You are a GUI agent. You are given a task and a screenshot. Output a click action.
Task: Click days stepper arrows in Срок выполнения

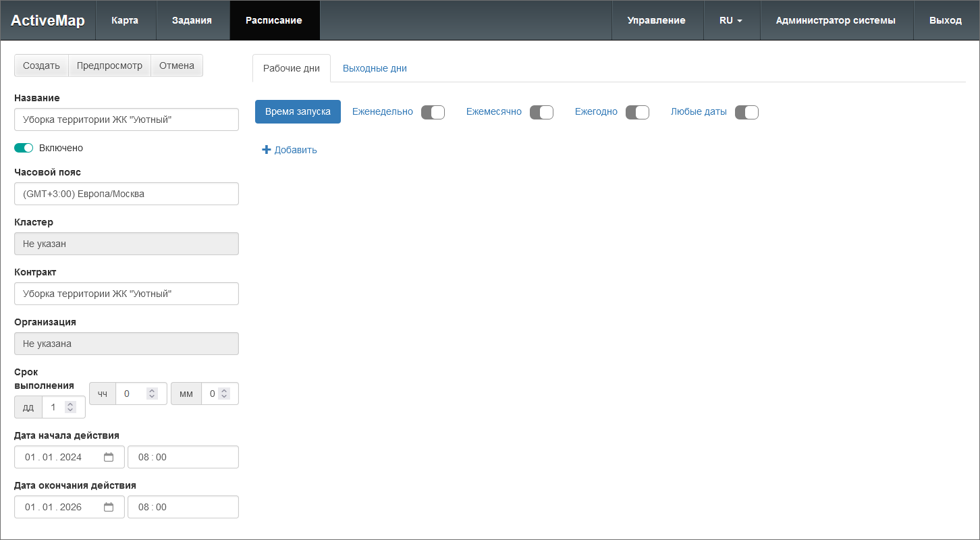click(70, 407)
